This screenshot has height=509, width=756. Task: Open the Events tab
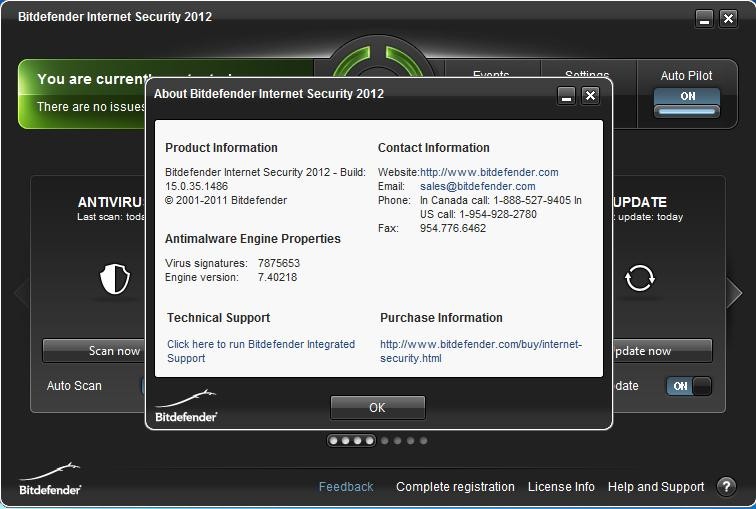[491, 75]
